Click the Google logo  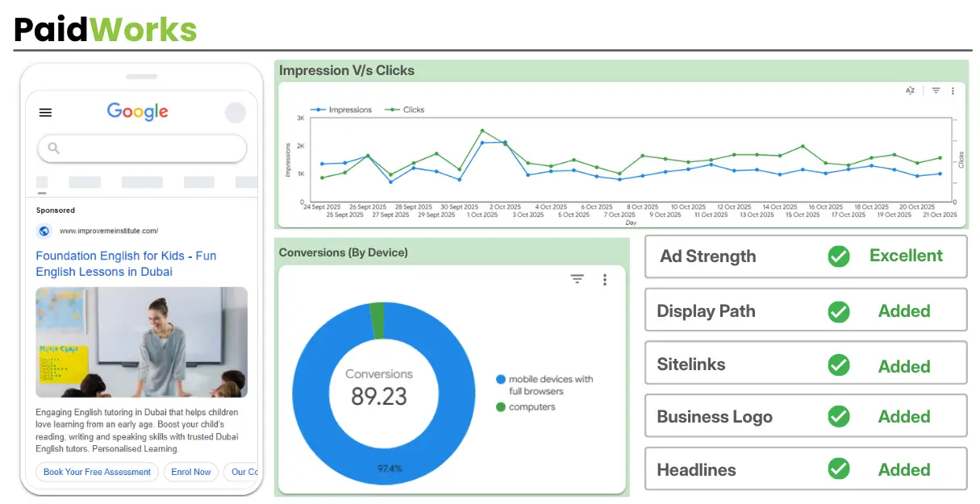tap(137, 111)
